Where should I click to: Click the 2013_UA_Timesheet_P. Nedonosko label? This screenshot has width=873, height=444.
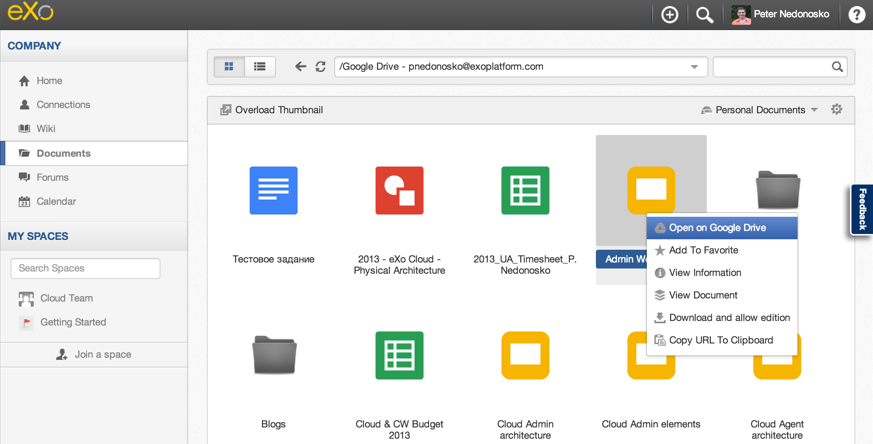(x=525, y=265)
